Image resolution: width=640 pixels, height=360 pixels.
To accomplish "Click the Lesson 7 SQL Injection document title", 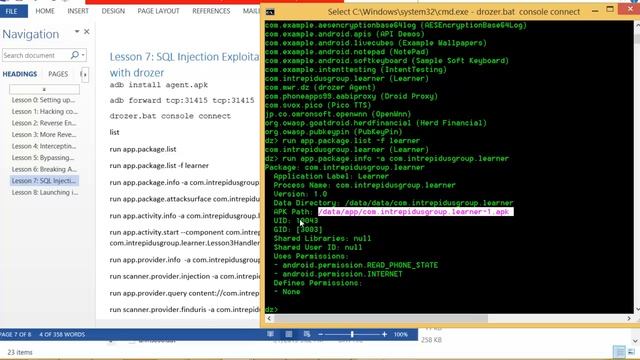I will coord(184,64).
